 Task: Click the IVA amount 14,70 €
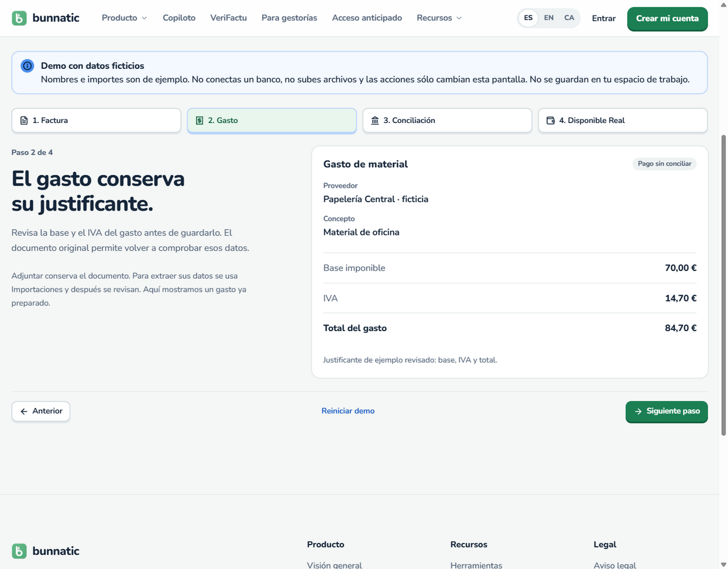[x=681, y=298]
